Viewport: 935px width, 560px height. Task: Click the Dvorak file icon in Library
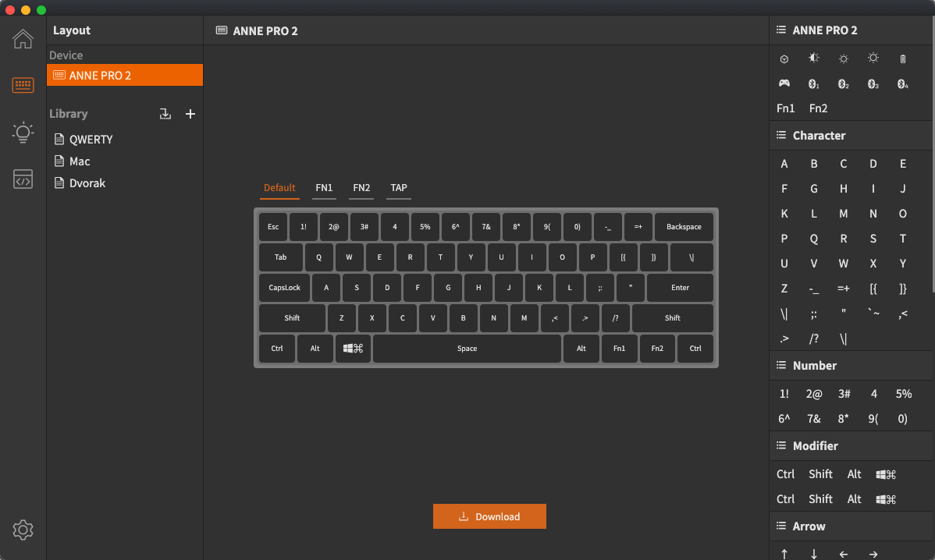pos(59,183)
